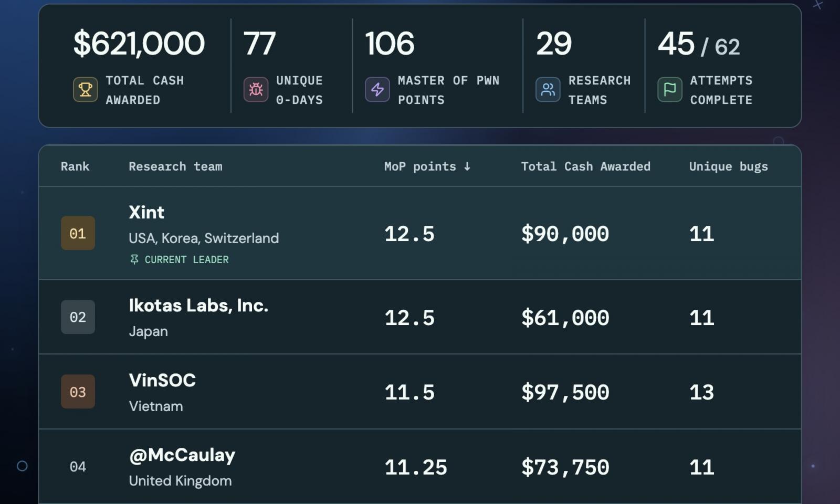Image resolution: width=840 pixels, height=504 pixels.
Task: Click the Vietnam country label
Action: click(x=156, y=406)
